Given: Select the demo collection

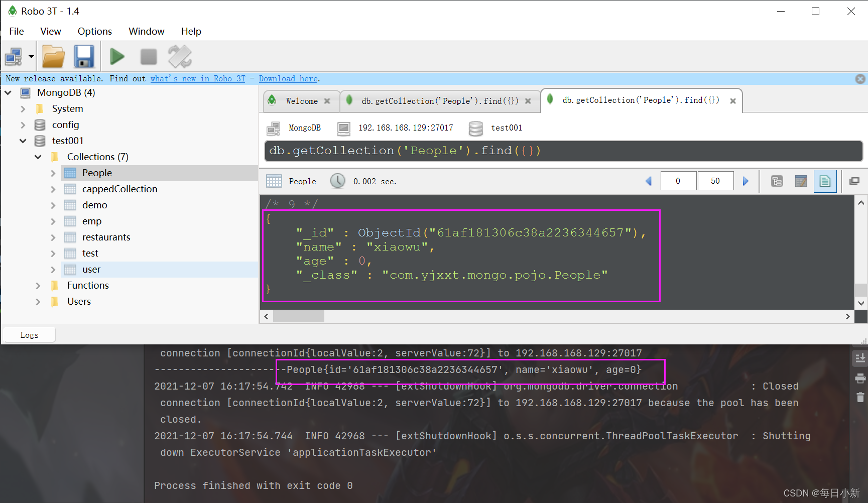Looking at the screenshot, I should (94, 205).
